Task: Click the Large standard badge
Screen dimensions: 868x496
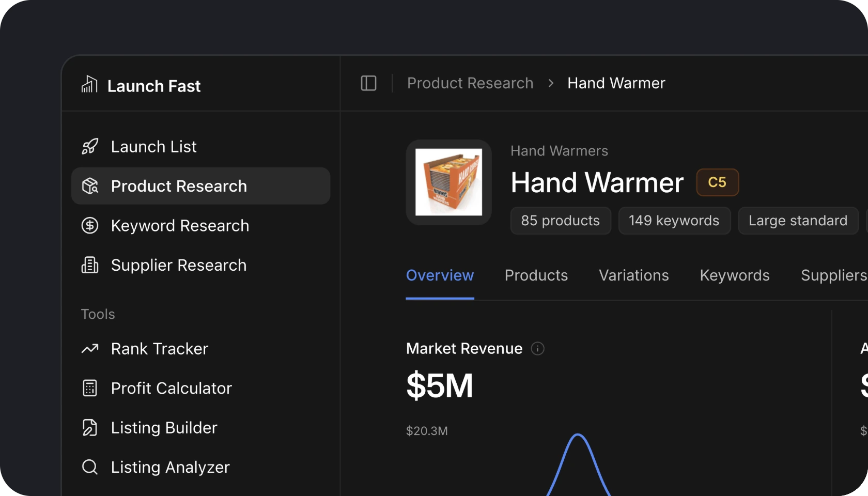Action: [798, 221]
